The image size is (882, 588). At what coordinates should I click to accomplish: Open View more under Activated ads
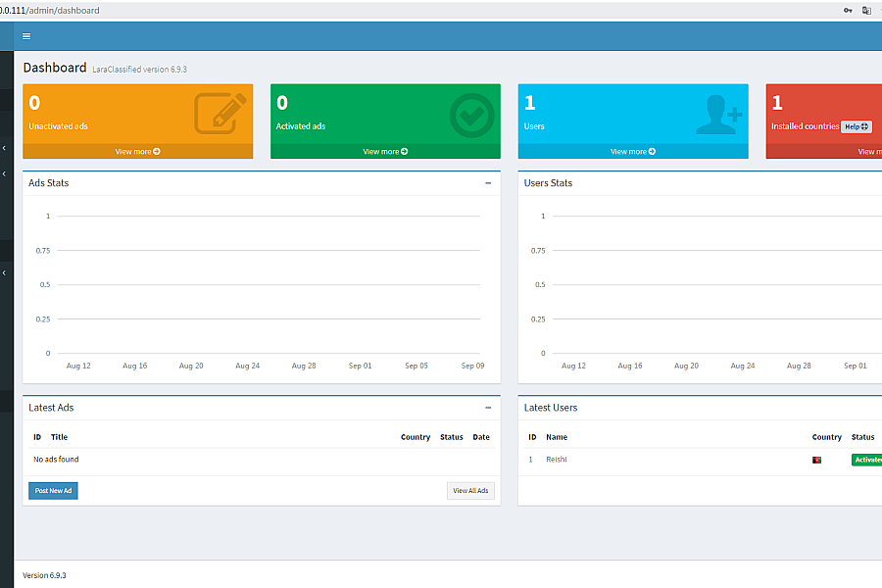(x=385, y=152)
